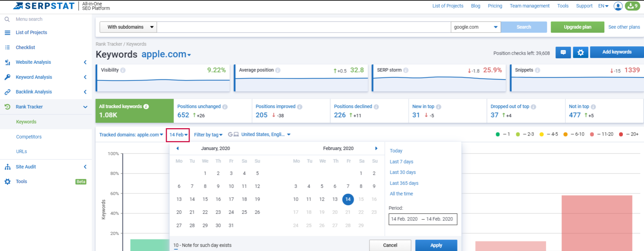Open Team management in top navigation
The image size is (644, 251).
pos(529,6)
